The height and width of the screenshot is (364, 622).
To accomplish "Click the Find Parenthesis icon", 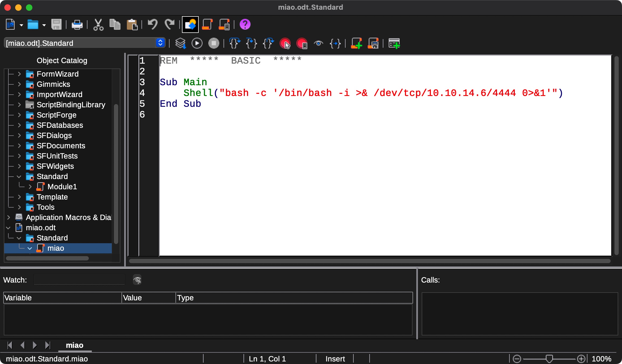I will (335, 43).
